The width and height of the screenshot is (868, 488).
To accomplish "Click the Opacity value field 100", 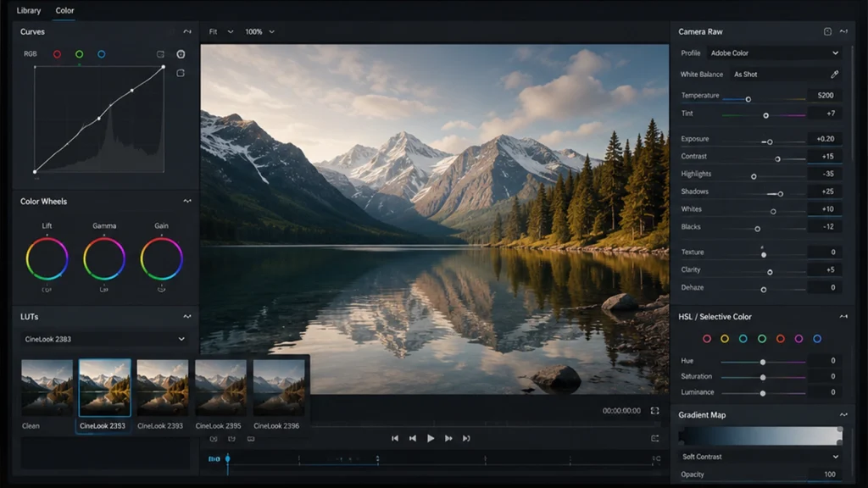I will tap(825, 474).
